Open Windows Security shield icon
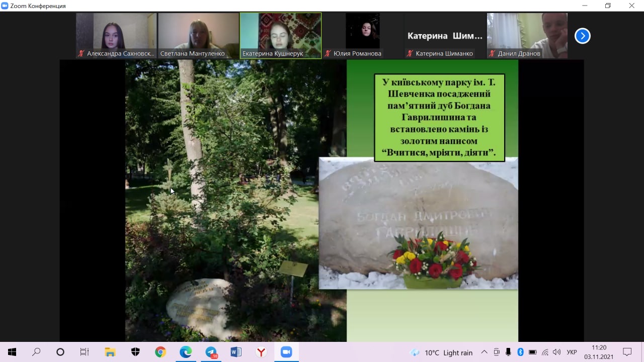 click(x=135, y=352)
